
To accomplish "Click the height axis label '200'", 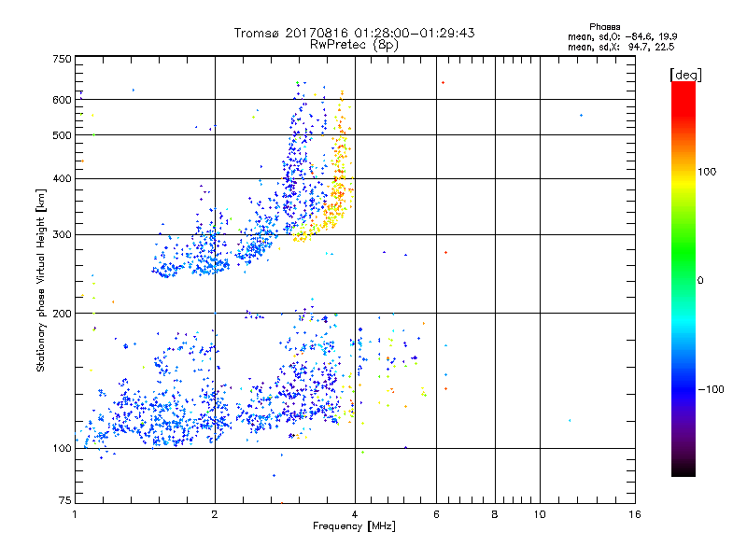I will 62,314.
